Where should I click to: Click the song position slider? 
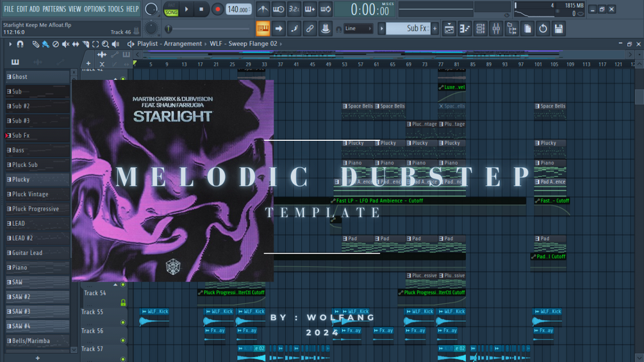pos(208,29)
